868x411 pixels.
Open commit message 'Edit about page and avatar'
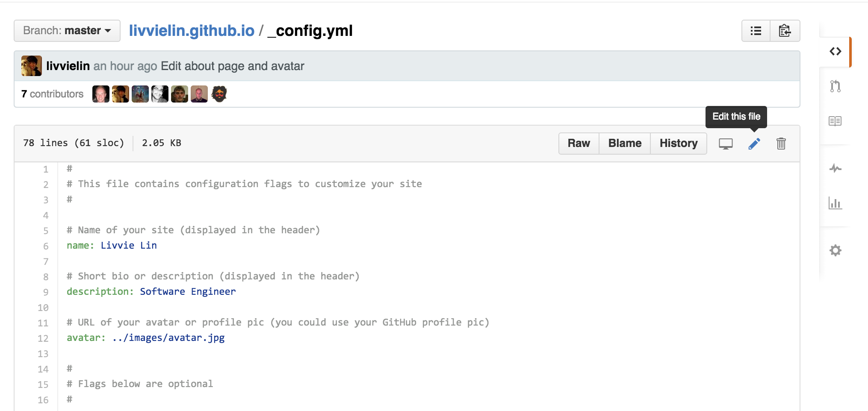pos(233,66)
